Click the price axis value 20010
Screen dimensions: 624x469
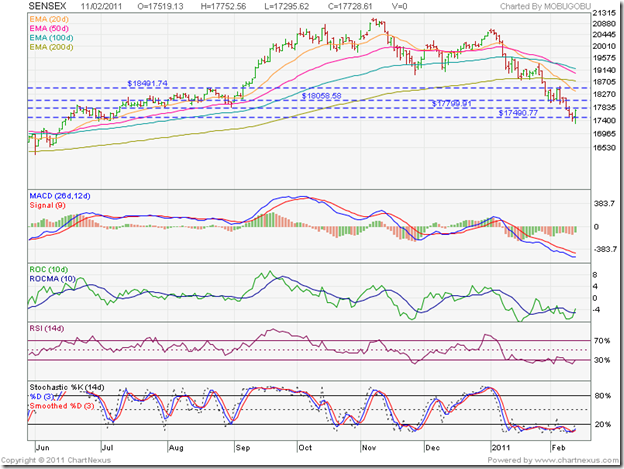(x=604, y=46)
